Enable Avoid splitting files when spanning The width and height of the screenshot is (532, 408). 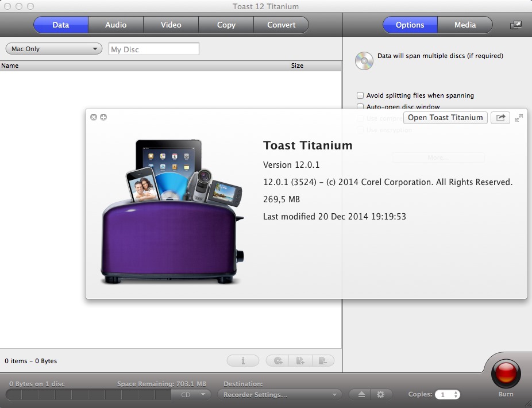360,95
